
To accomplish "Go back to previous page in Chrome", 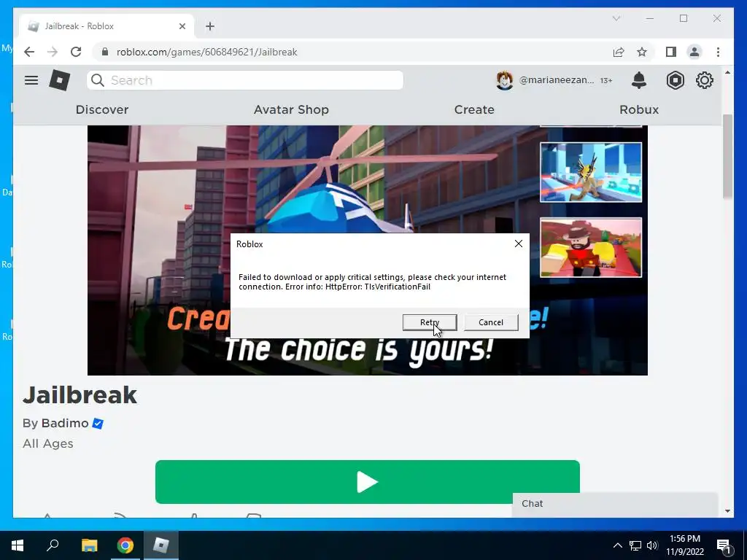I will pyautogui.click(x=29, y=52).
